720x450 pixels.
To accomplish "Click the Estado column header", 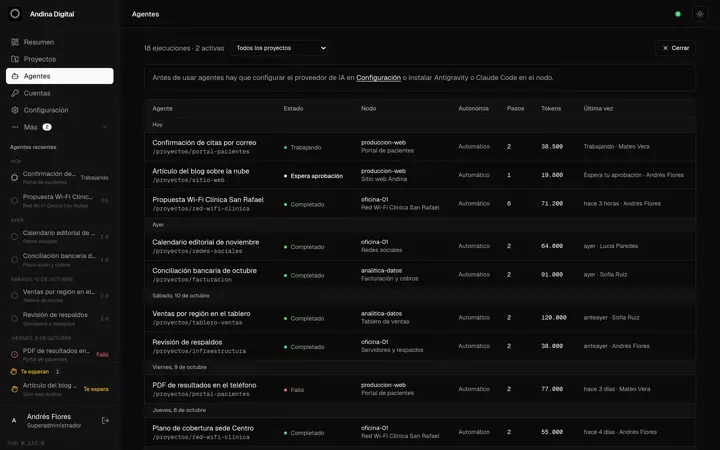I will 293,108.
